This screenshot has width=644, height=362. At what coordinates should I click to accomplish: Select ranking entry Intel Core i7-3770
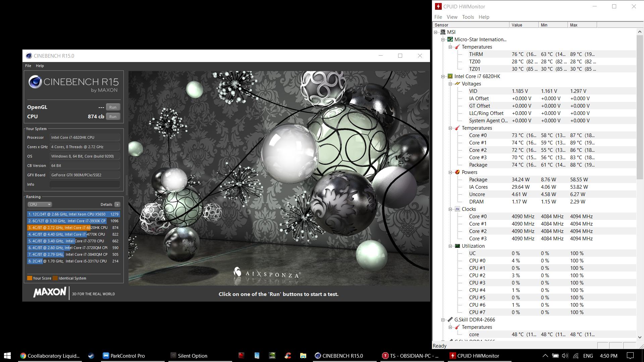(73, 241)
